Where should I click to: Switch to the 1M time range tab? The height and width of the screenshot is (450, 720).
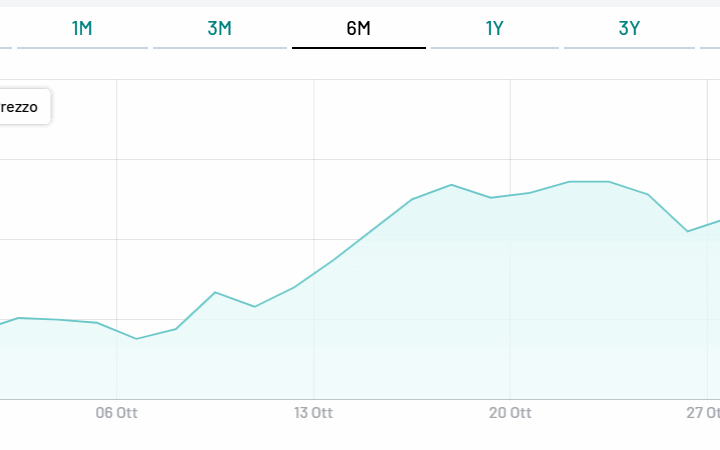pos(82,28)
